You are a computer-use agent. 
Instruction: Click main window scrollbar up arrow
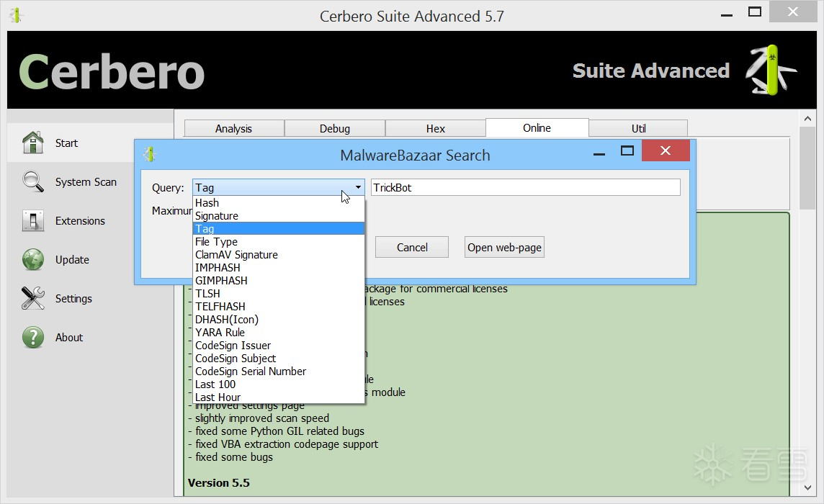[807, 119]
